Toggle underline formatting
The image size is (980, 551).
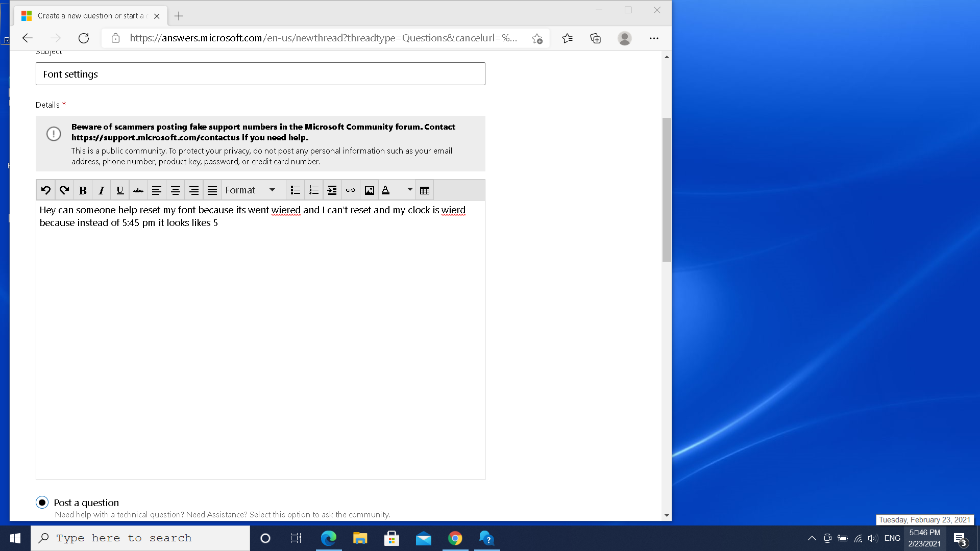click(x=120, y=190)
